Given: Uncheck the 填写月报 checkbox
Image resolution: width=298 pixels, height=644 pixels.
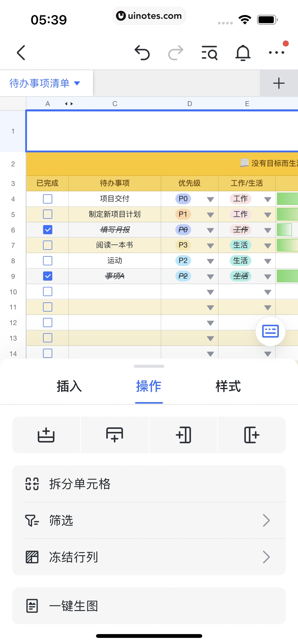Looking at the screenshot, I should click(x=48, y=230).
